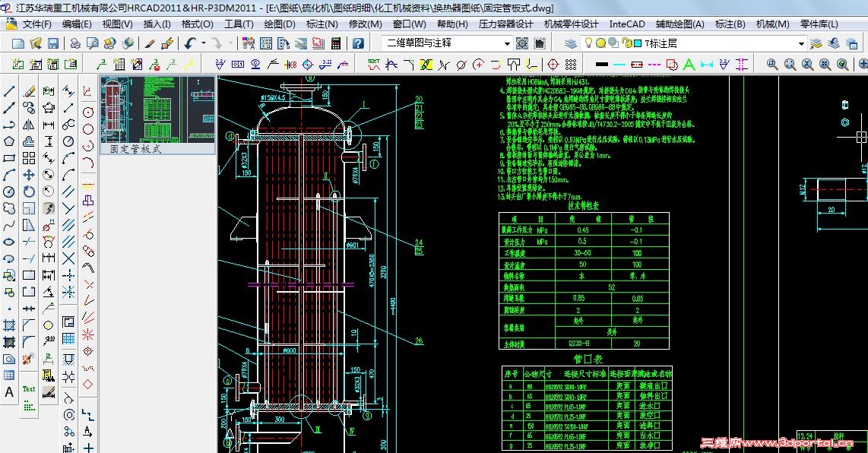Open the 修改(M) menu

366,24
